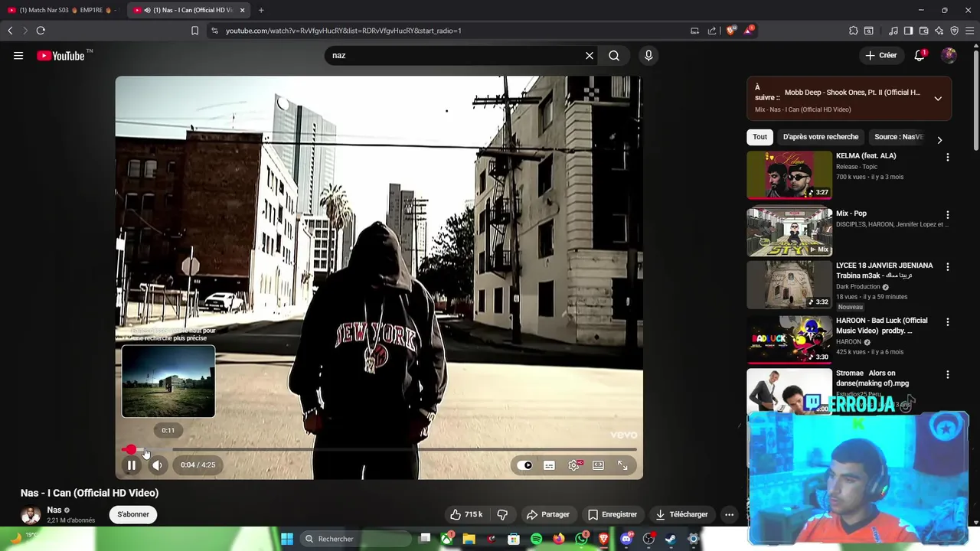Dislike the video
Screen dimensions: 980x551
click(502, 515)
